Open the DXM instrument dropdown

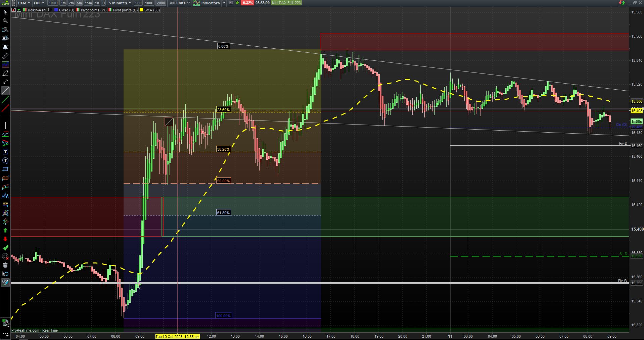click(x=24, y=3)
